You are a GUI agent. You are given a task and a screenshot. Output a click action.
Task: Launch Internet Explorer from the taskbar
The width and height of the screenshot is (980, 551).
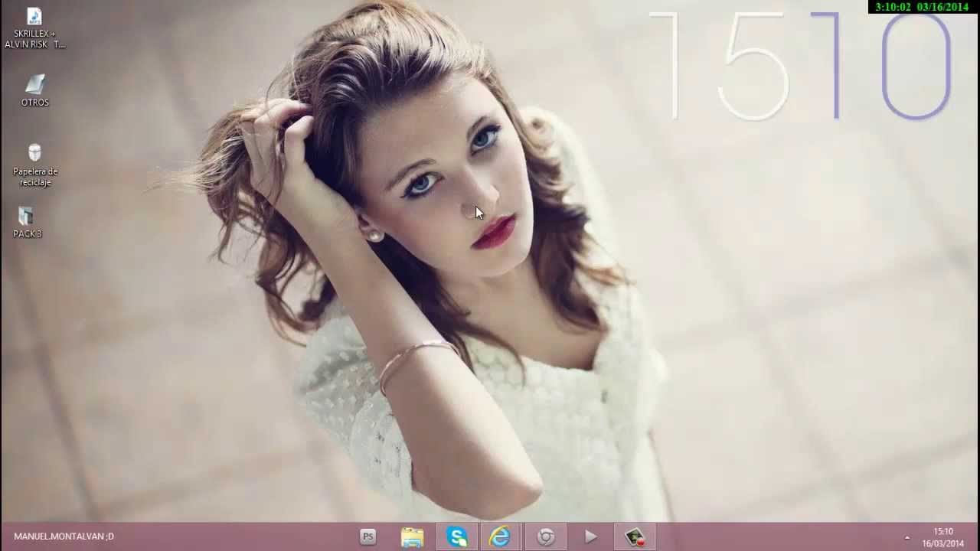[499, 536]
